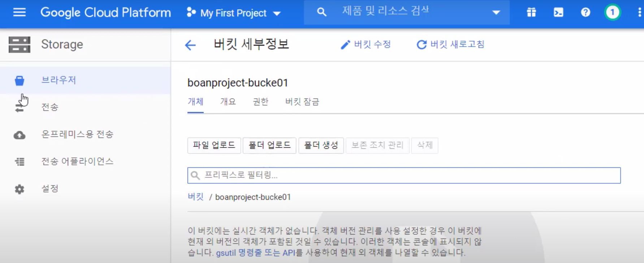644x263 pixels.
Task: Click the boanproject-bucke01 bucket title
Action: coord(238,83)
